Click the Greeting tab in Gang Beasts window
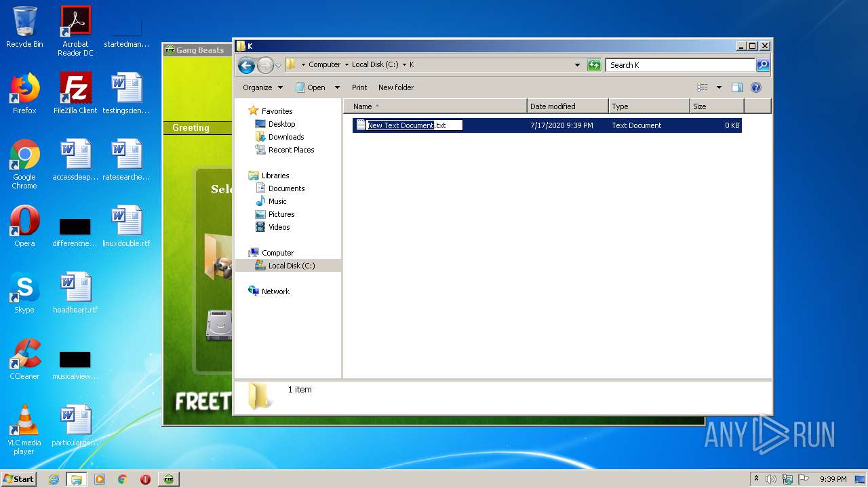Screen dimensions: 868x488 (x=191, y=127)
